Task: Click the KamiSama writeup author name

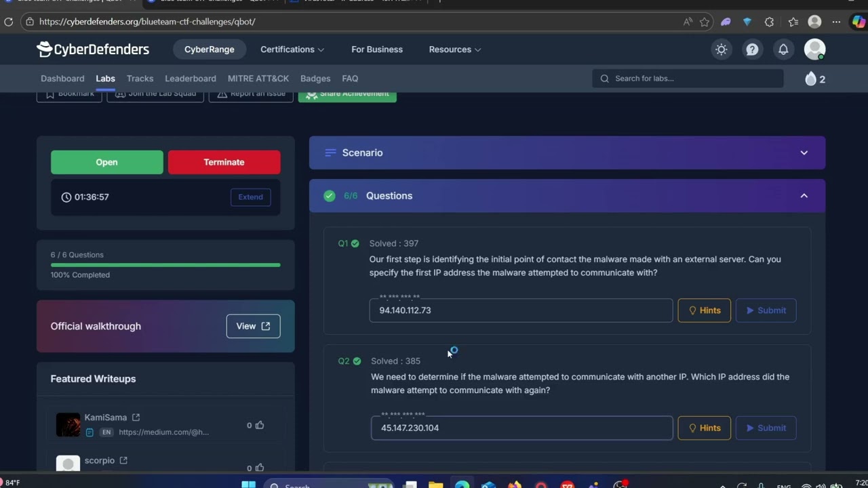Action: pos(106,418)
